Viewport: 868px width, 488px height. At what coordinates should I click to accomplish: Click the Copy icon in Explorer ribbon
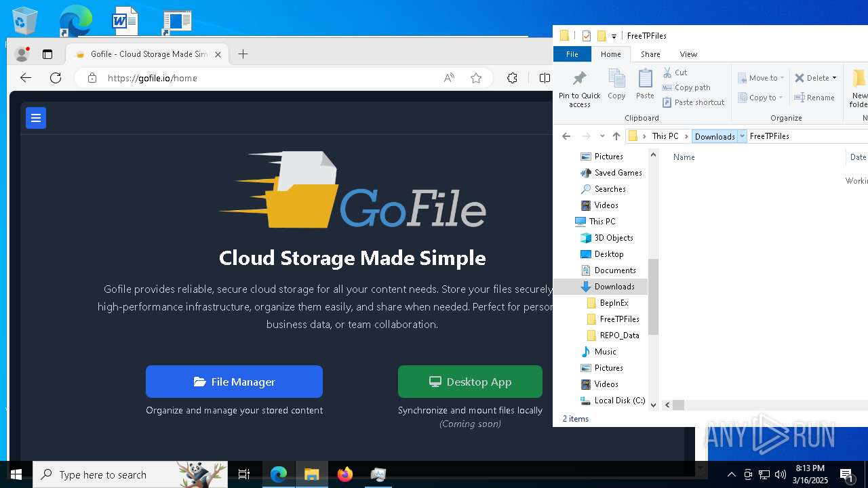pyautogui.click(x=616, y=85)
